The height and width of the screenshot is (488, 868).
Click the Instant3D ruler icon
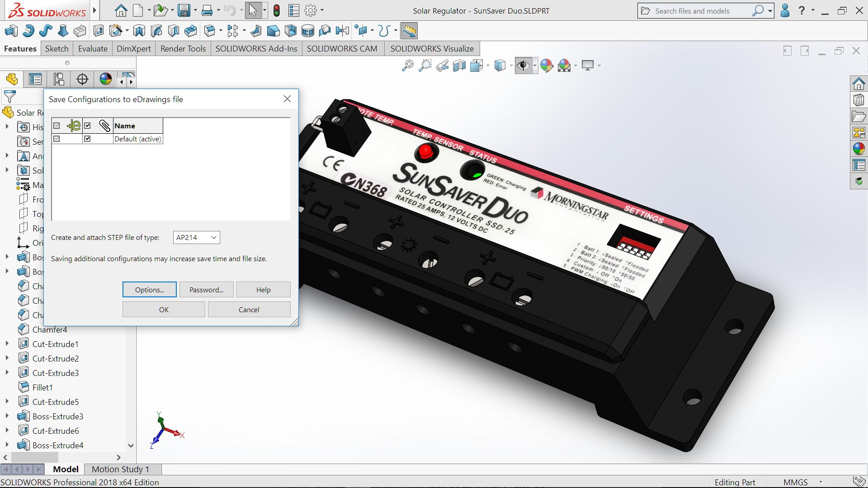[x=409, y=31]
